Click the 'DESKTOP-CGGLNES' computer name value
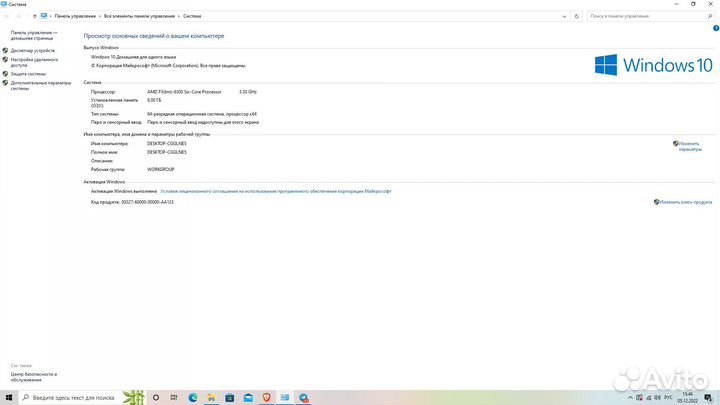 [167, 144]
